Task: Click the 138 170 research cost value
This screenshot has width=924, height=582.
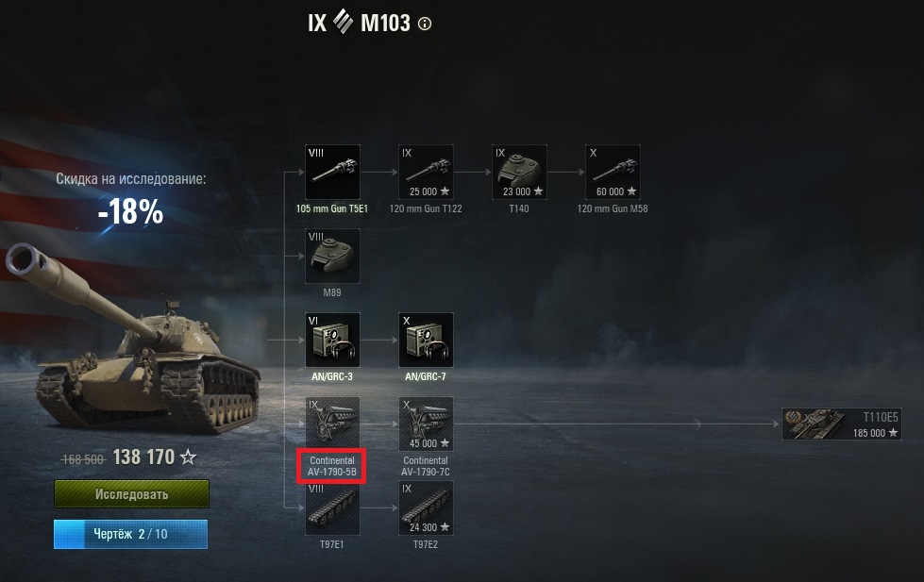Action: click(143, 457)
